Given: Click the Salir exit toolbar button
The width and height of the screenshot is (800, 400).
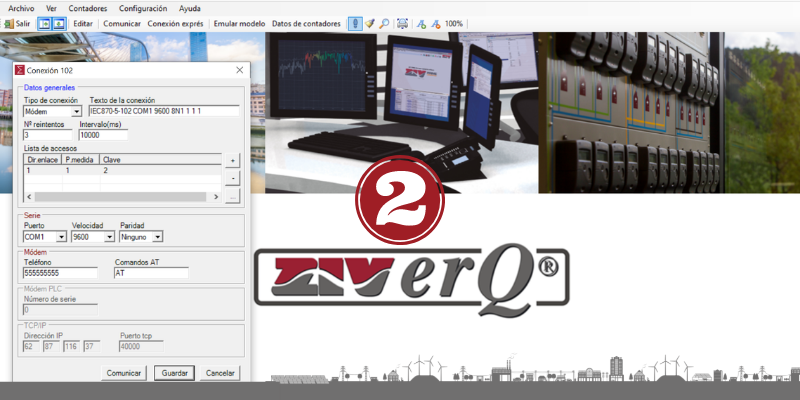Looking at the screenshot, I should tap(17, 23).
